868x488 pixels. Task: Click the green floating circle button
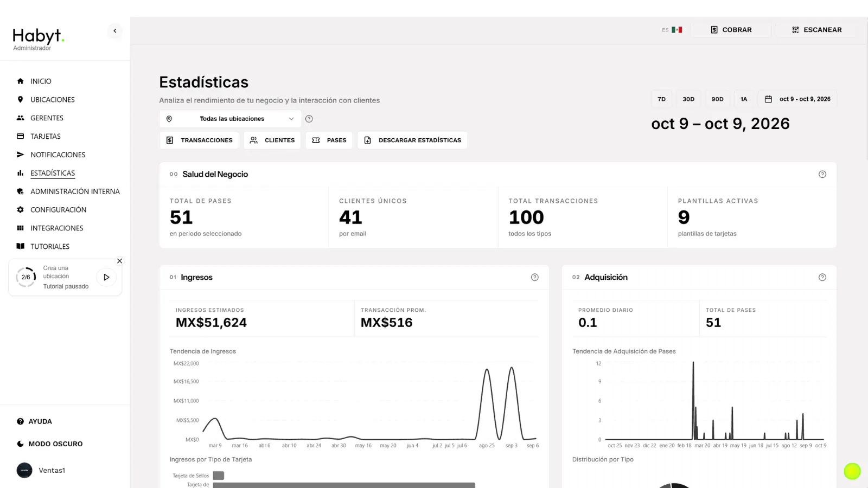852,471
